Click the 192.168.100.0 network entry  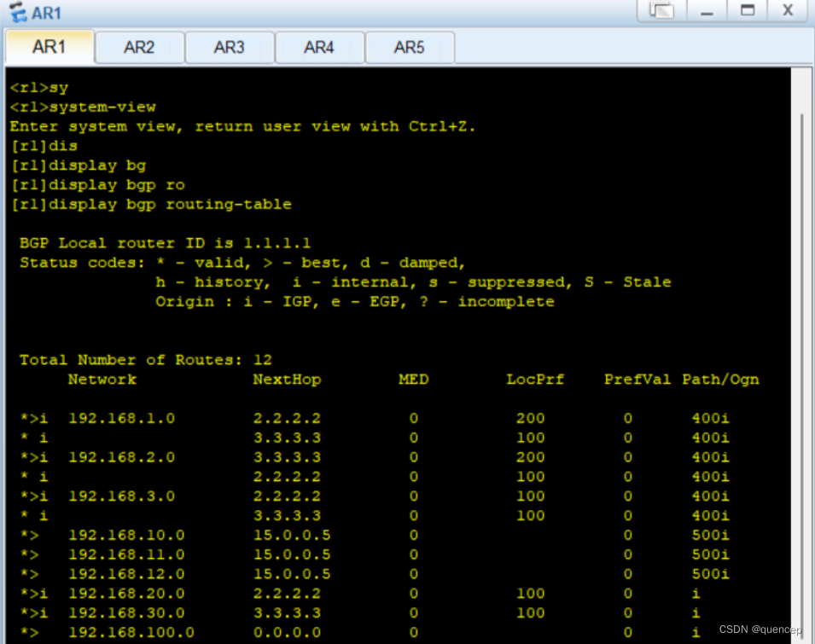point(131,632)
